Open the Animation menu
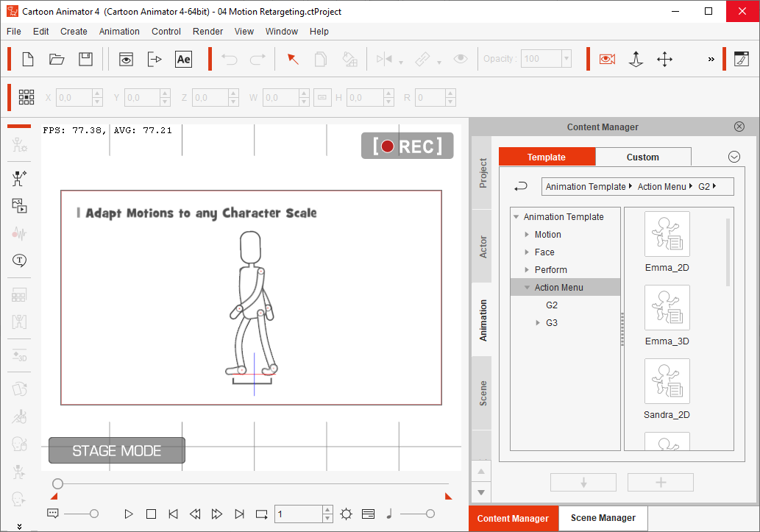The image size is (760, 532). pos(119,32)
